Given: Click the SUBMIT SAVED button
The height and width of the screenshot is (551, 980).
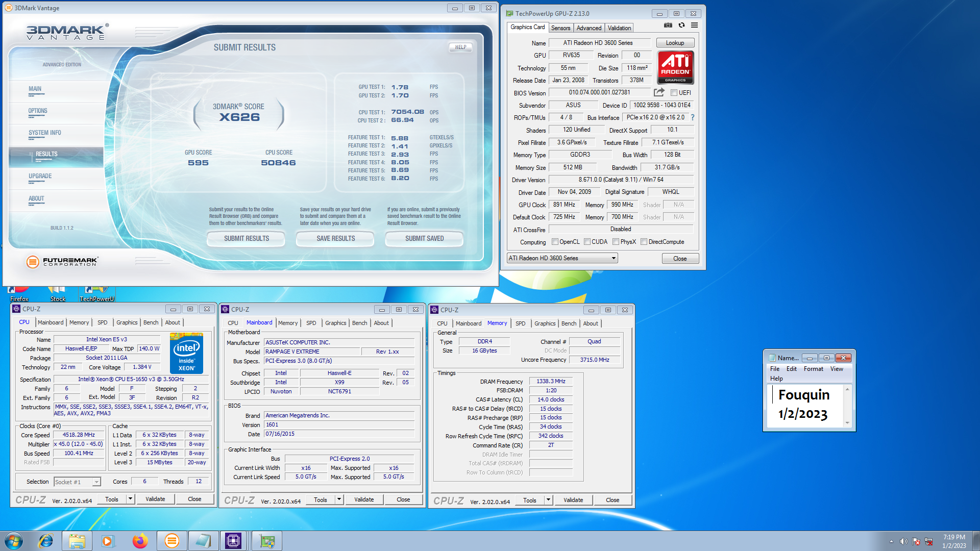Looking at the screenshot, I should tap(424, 238).
